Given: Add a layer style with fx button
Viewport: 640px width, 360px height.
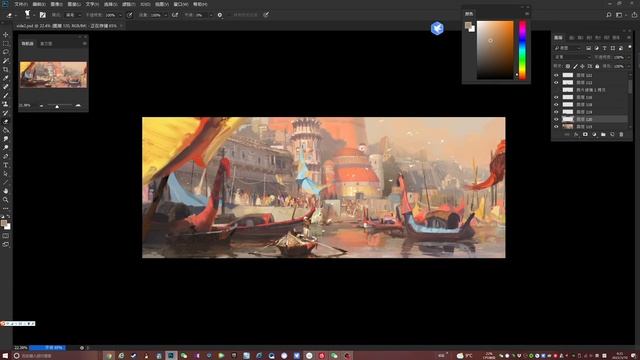Looking at the screenshot, I should pyautogui.click(x=576, y=134).
